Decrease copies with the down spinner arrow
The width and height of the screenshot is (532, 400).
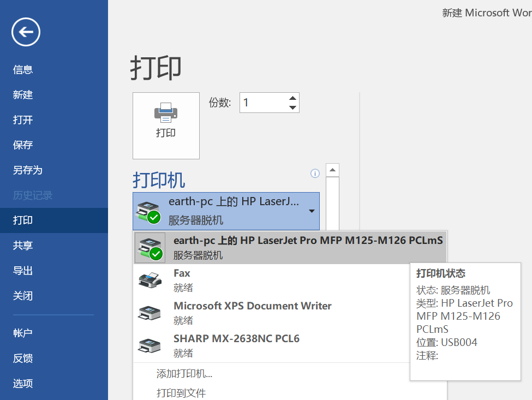pos(293,108)
